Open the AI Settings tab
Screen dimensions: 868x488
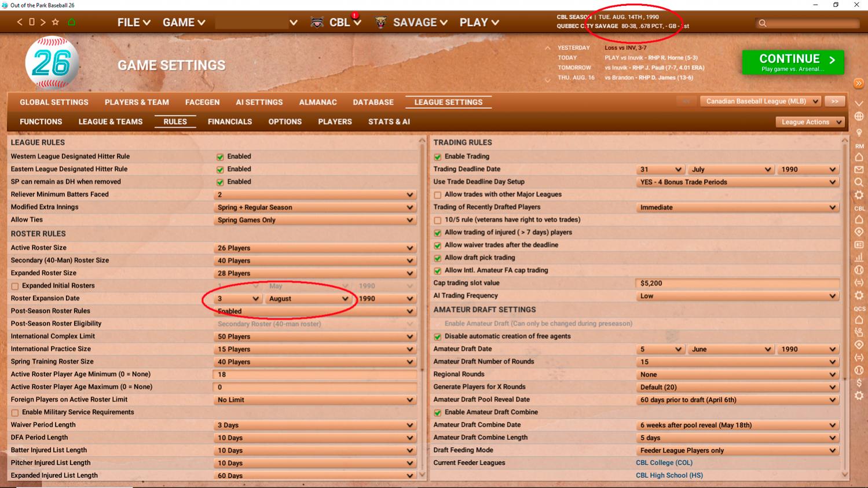[x=259, y=102]
